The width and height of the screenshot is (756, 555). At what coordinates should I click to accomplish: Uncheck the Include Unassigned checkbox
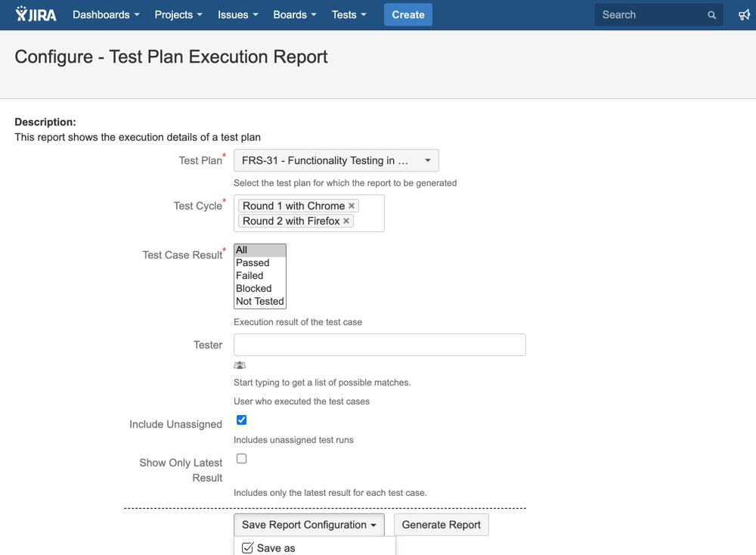(x=242, y=420)
